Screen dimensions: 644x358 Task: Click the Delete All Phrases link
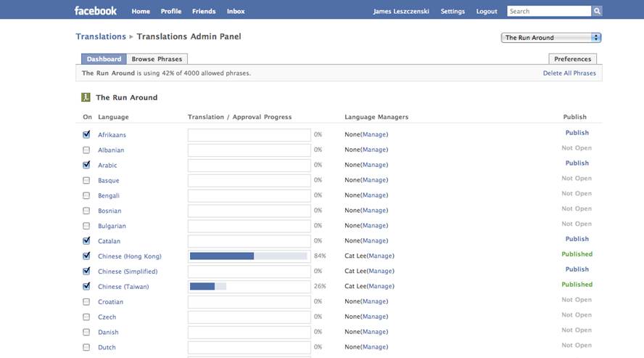(x=569, y=73)
